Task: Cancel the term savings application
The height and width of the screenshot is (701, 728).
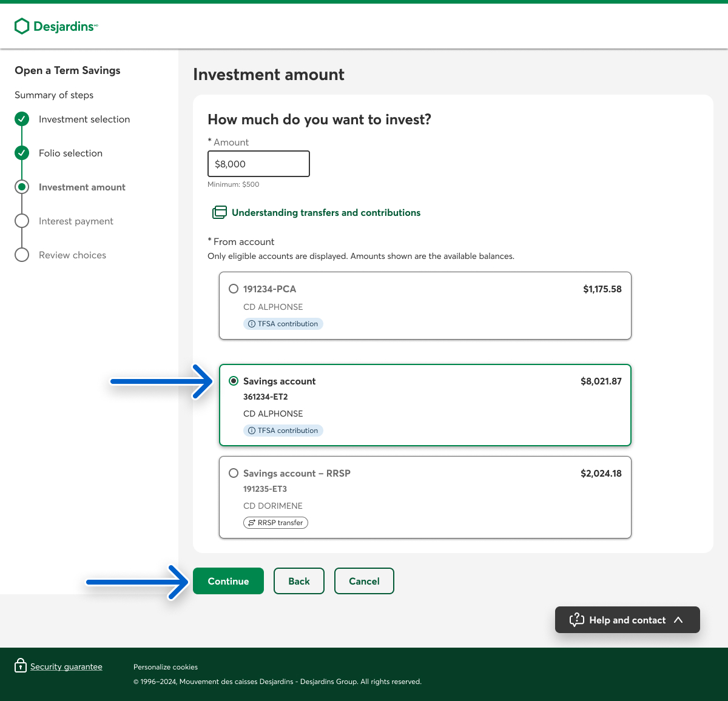Action: [x=364, y=581]
